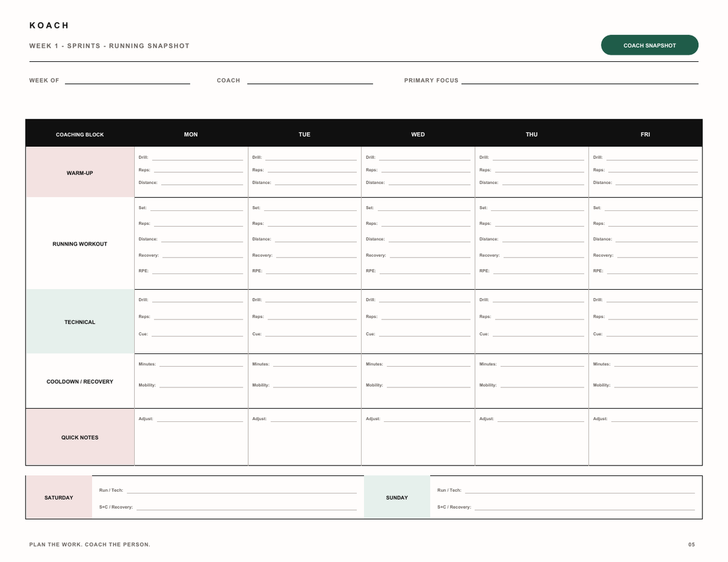Click Monday running workout Recovery field
This screenshot has width=728, height=562.
(x=203, y=255)
